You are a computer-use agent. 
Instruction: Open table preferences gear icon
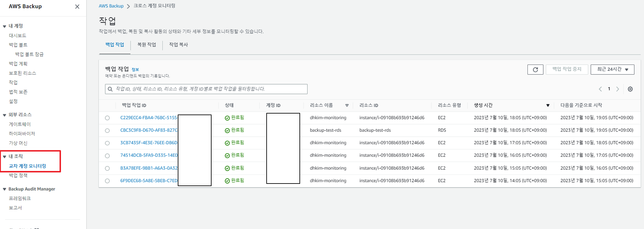pyautogui.click(x=630, y=89)
